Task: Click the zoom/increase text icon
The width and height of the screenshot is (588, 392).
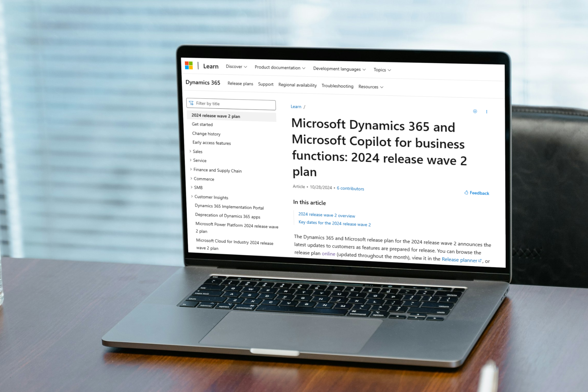Action: (475, 111)
